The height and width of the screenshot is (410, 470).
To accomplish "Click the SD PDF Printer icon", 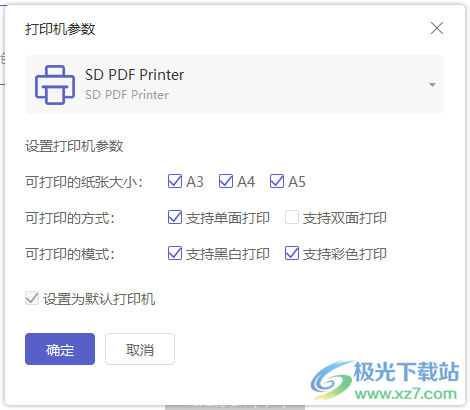I will pyautogui.click(x=55, y=85).
